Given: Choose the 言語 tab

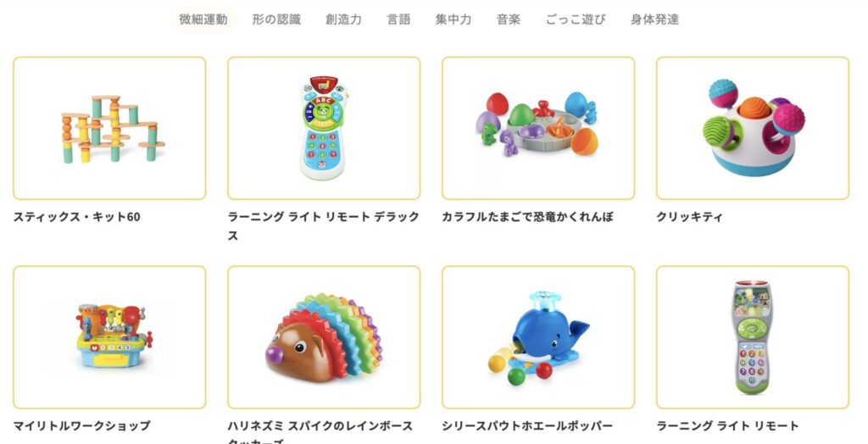Looking at the screenshot, I should [x=398, y=19].
